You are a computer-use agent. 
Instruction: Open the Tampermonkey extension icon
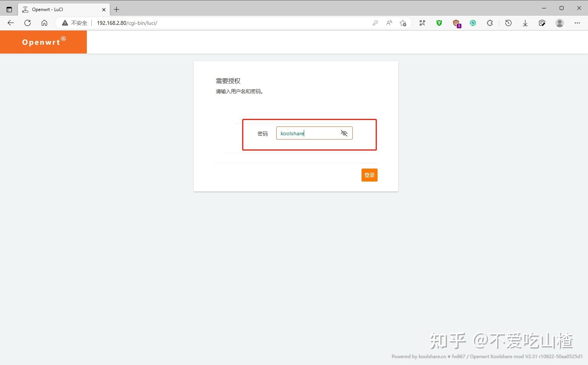[456, 23]
